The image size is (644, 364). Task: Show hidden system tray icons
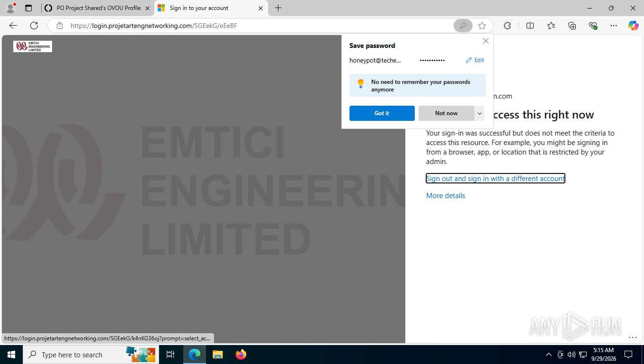[x=549, y=355]
